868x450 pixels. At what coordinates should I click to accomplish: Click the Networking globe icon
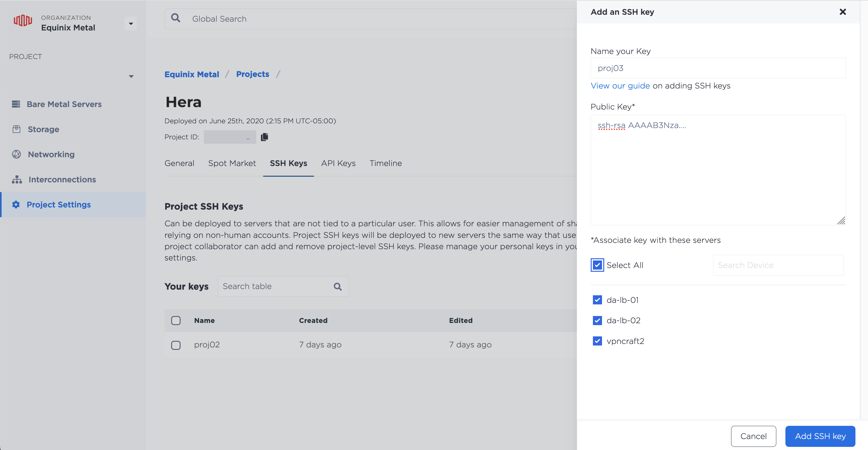pyautogui.click(x=16, y=154)
